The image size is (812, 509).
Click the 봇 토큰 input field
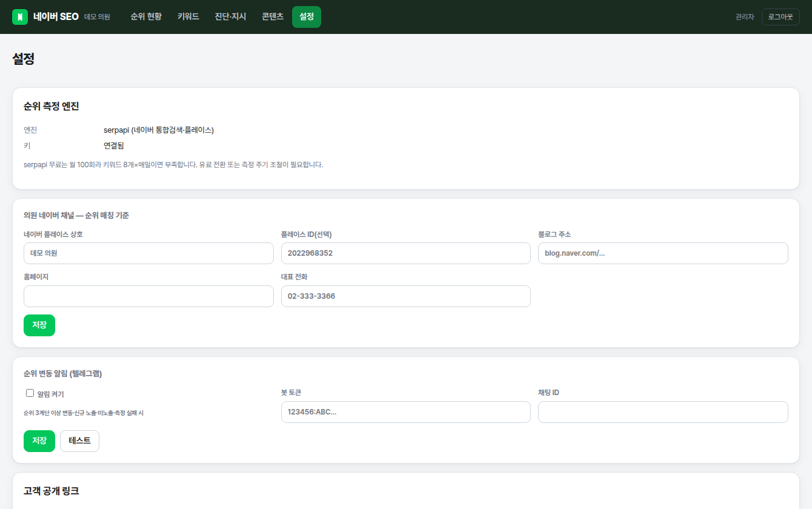click(x=406, y=412)
